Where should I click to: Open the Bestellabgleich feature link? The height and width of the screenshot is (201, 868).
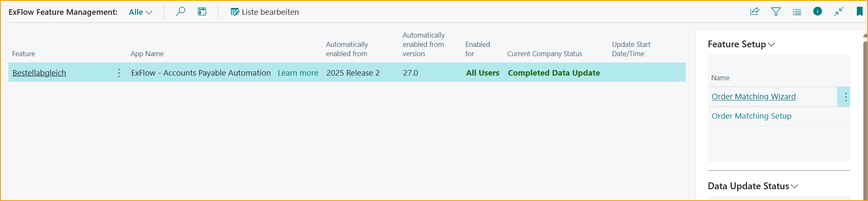tap(39, 73)
